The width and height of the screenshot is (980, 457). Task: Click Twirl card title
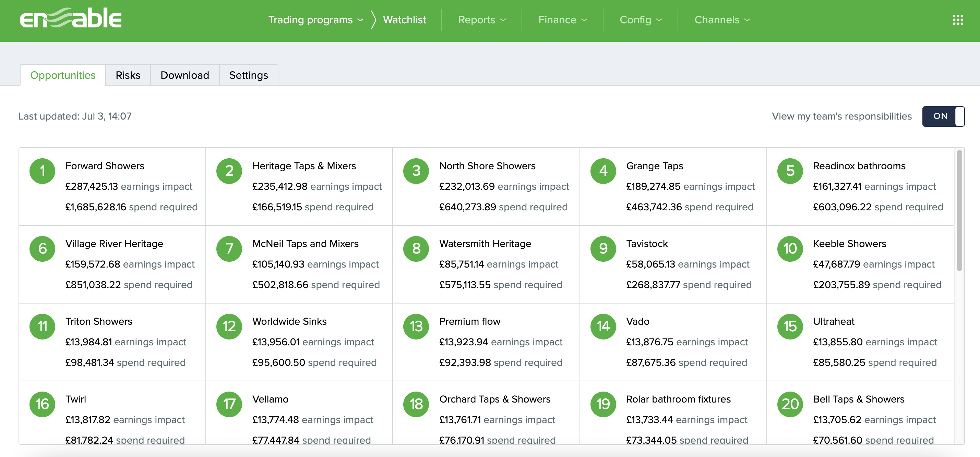click(76, 399)
